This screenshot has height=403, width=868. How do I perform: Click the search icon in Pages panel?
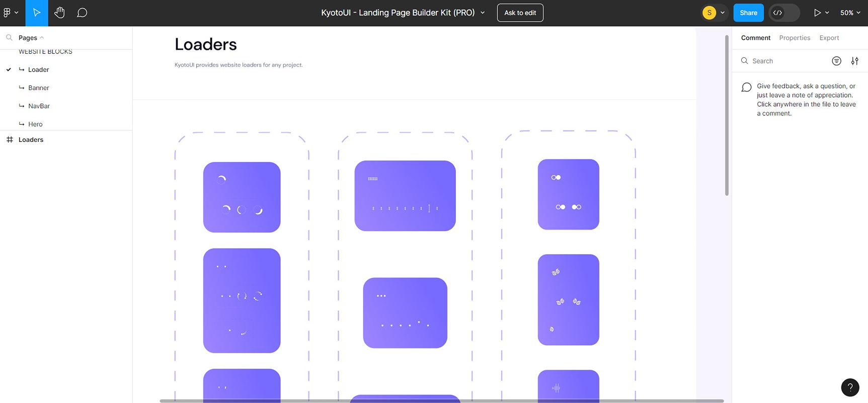tap(9, 38)
